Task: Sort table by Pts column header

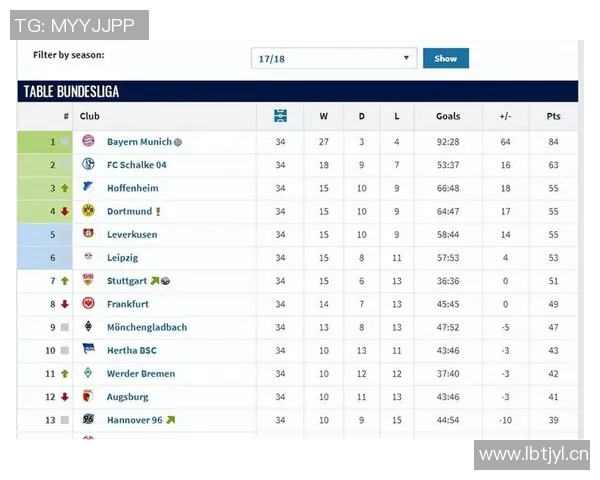Action: click(553, 116)
